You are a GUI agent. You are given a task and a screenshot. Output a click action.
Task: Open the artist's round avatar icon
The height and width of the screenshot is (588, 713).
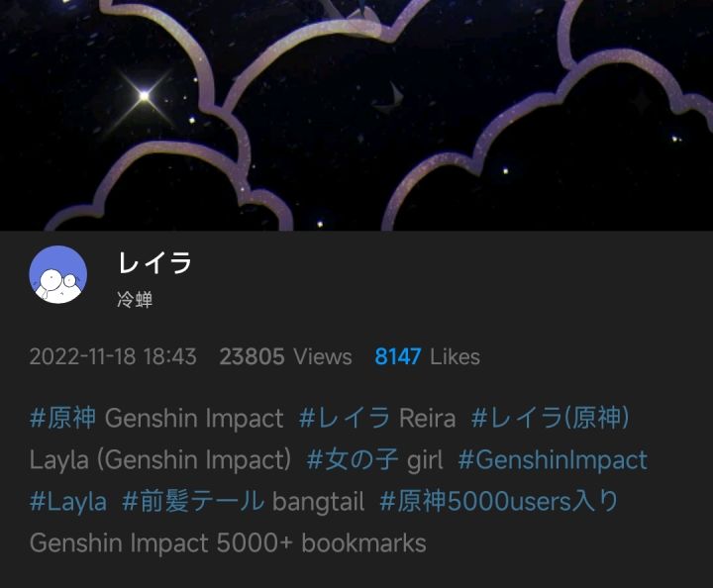pos(58,274)
